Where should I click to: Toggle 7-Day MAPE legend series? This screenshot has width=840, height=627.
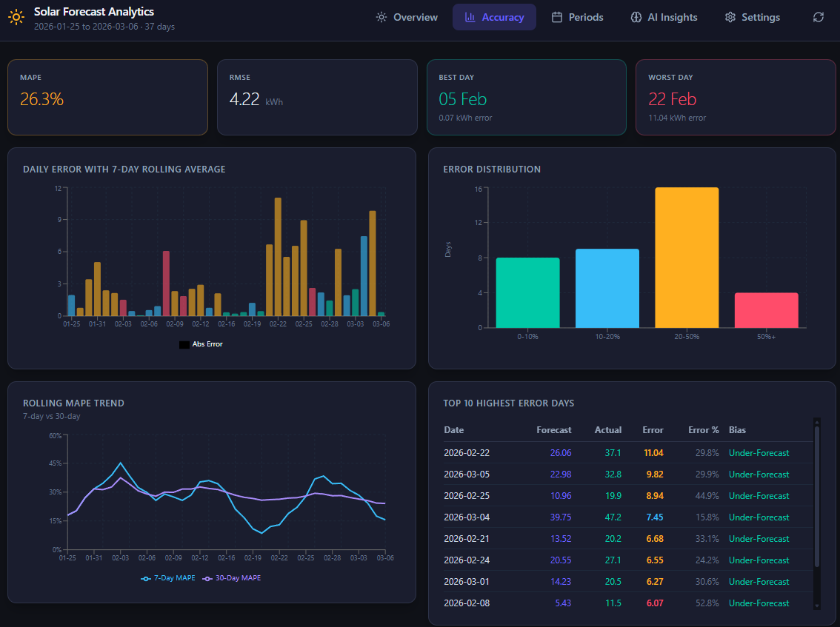pyautogui.click(x=168, y=577)
